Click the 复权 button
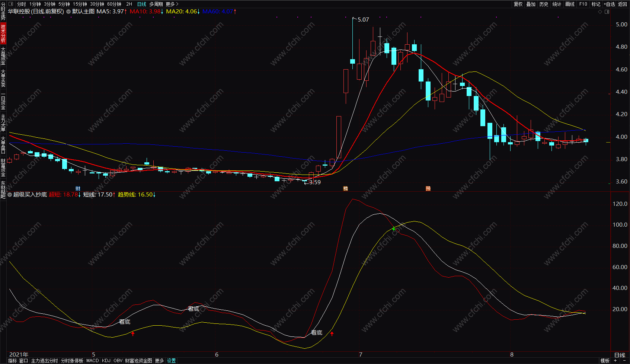Viewport: 630px width, 364px height. [518, 4]
